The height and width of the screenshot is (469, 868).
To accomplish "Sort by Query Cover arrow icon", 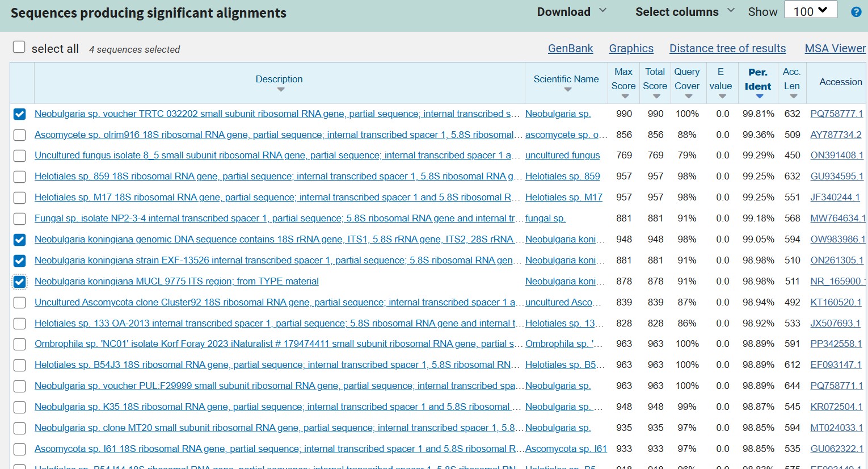I will click(689, 97).
